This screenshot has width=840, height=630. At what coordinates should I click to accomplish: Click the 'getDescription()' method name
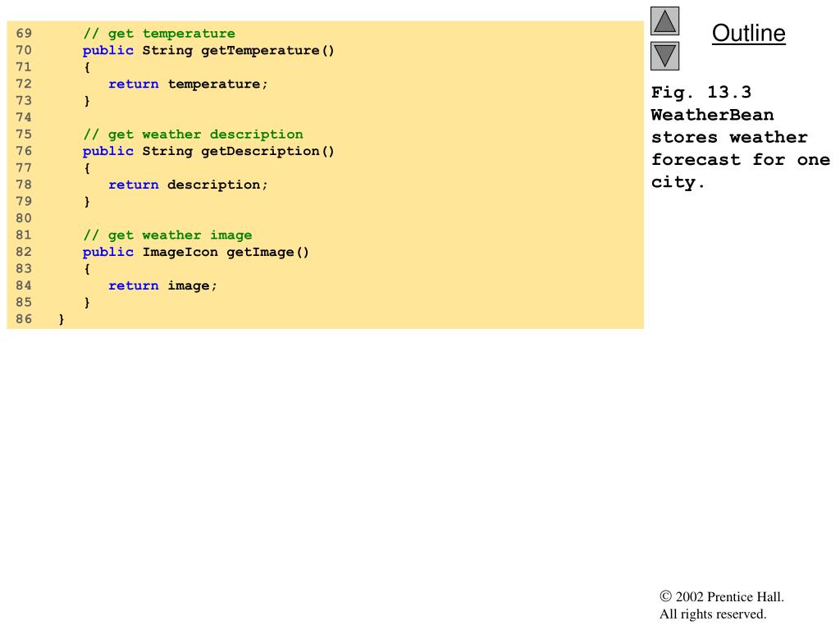[x=267, y=151]
